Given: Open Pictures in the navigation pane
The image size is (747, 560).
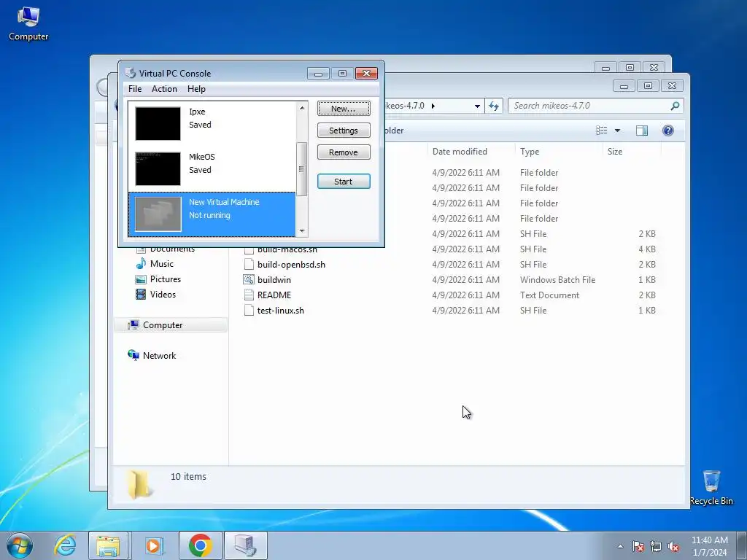Looking at the screenshot, I should tap(166, 279).
